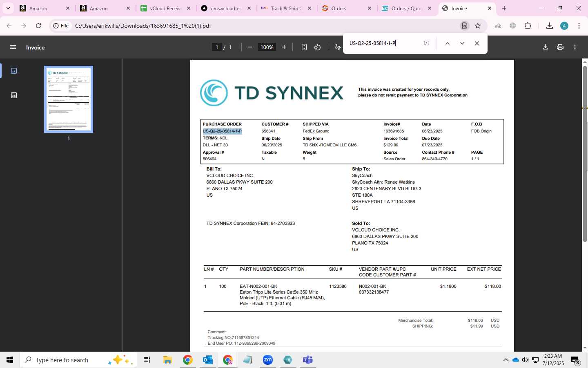Switch to the Track & Ship tab

tap(286, 8)
